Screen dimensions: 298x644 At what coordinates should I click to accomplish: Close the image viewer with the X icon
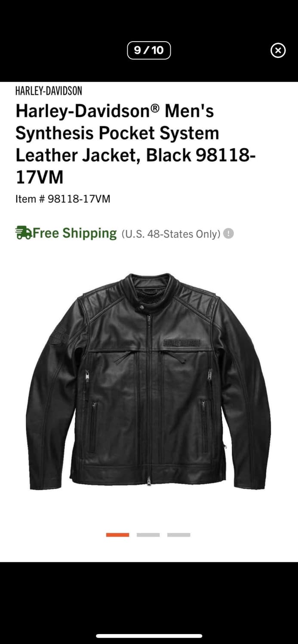point(278,51)
